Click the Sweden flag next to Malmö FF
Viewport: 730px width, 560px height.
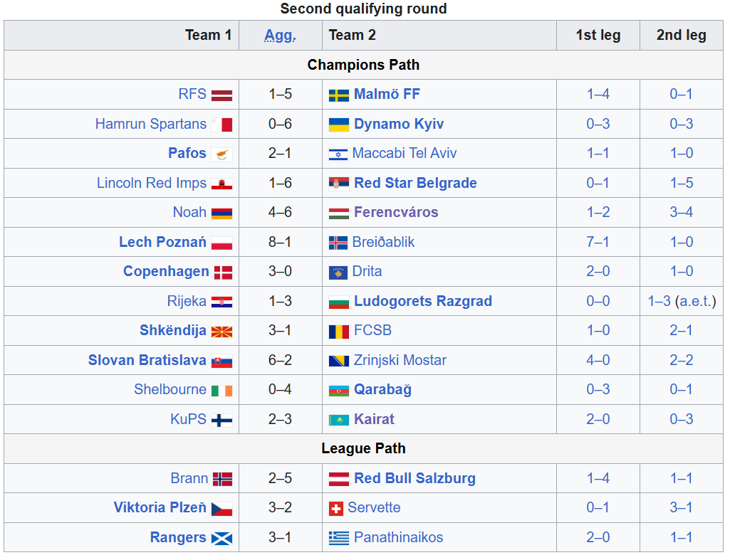pos(338,95)
